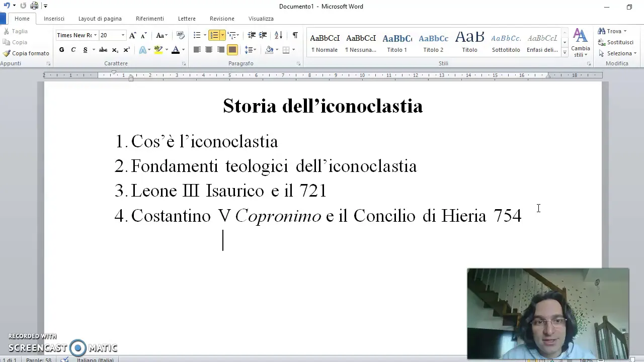Expand the styles gallery

[565, 52]
